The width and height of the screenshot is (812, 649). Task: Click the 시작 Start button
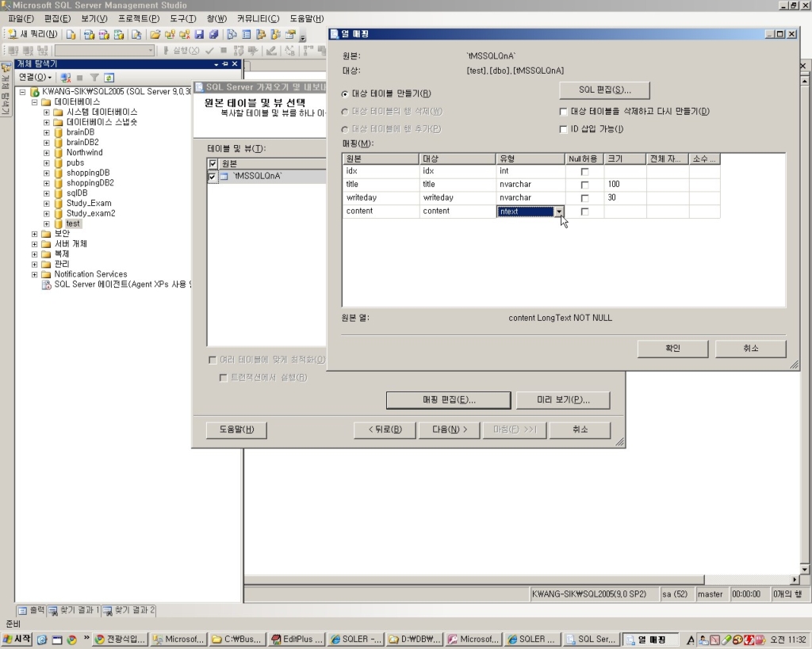tap(17, 639)
